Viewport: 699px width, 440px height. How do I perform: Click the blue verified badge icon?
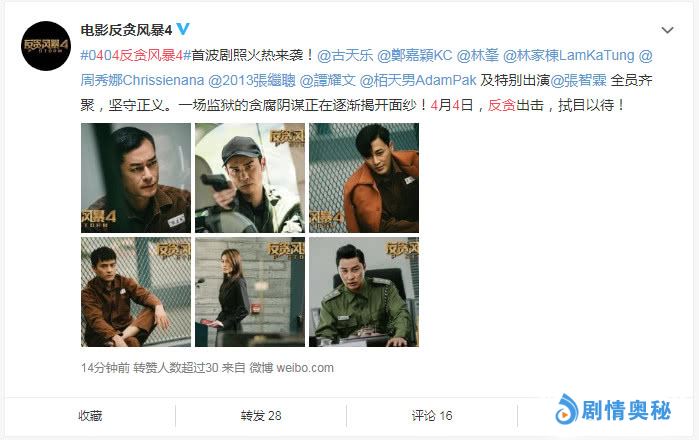[183, 29]
